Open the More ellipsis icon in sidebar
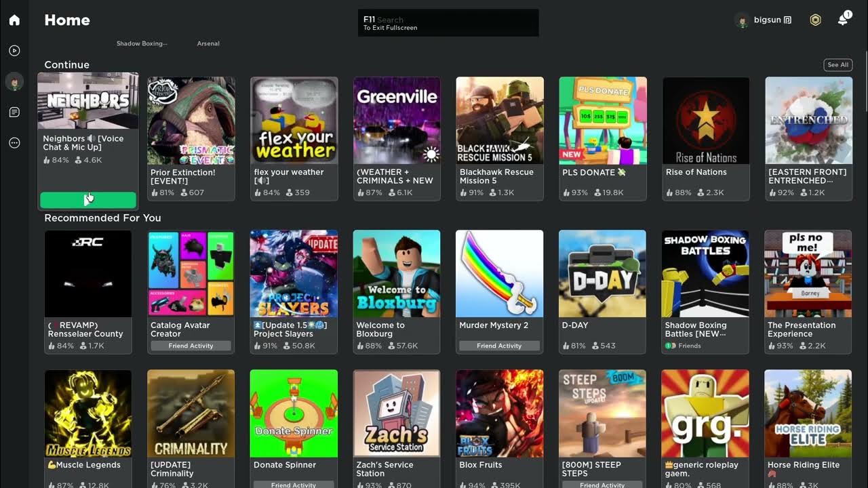 (14, 142)
